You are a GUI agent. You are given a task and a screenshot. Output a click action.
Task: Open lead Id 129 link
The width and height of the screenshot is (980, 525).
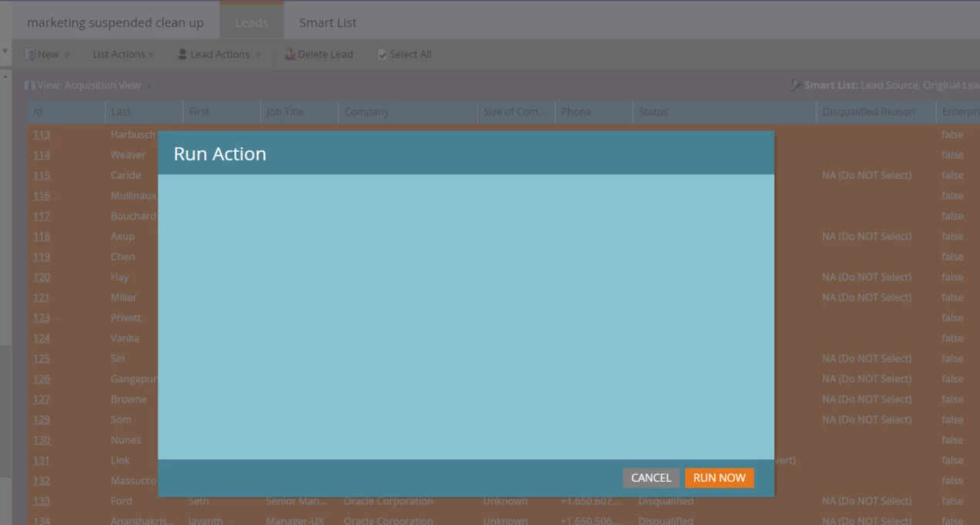coord(42,419)
